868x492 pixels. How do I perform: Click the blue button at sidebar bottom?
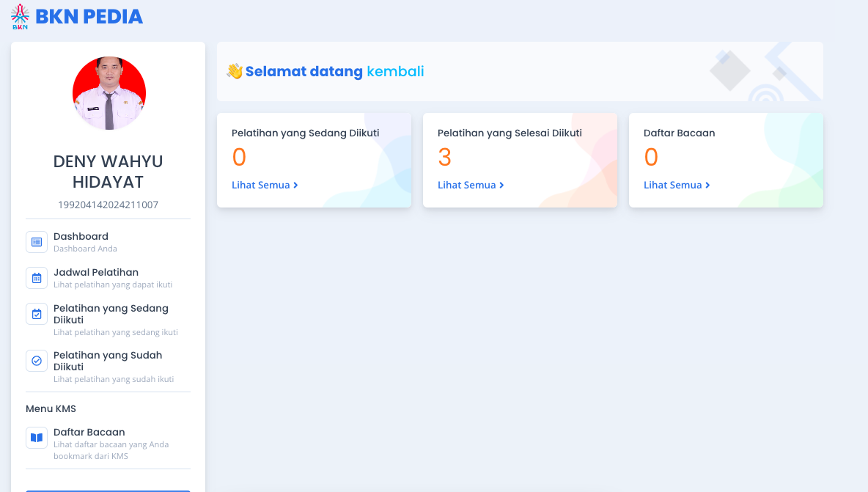[x=108, y=490]
